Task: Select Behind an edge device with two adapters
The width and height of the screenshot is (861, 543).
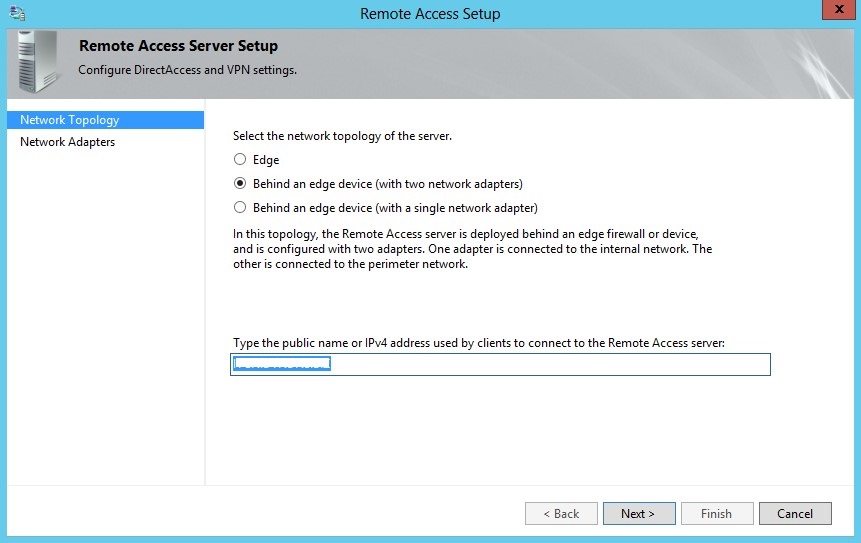Action: coord(239,184)
